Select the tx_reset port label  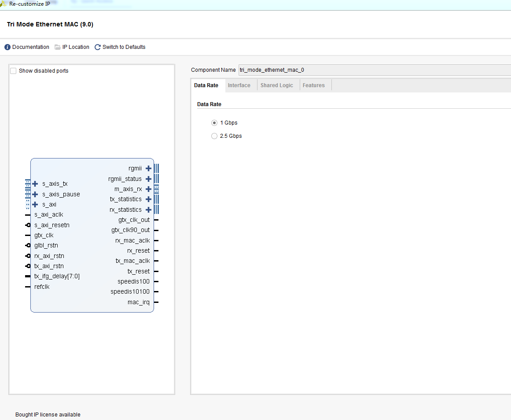[139, 271]
